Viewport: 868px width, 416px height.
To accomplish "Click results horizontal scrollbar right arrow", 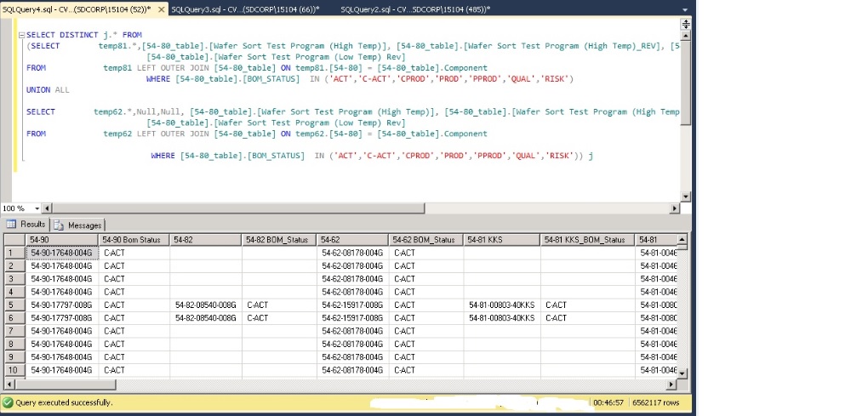I will point(671,384).
